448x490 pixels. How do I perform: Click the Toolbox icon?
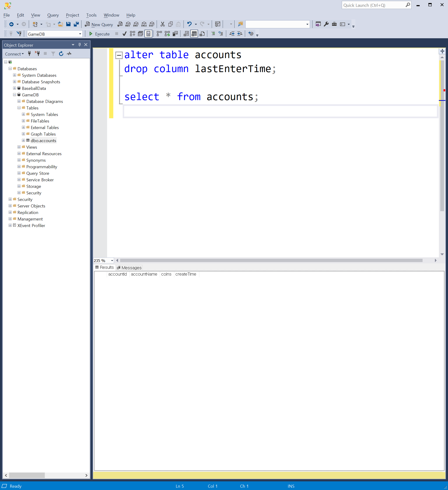click(x=334, y=24)
